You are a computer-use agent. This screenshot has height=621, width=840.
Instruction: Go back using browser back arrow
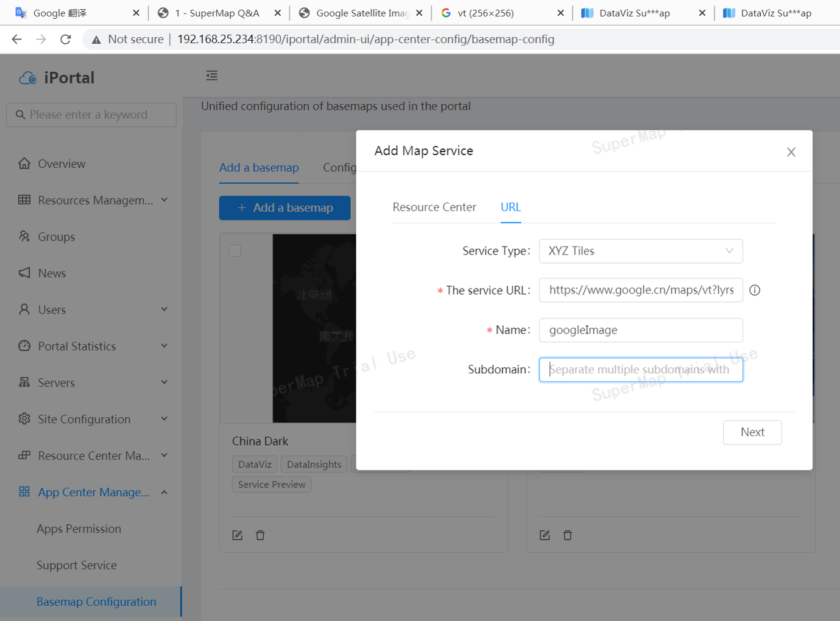16,39
